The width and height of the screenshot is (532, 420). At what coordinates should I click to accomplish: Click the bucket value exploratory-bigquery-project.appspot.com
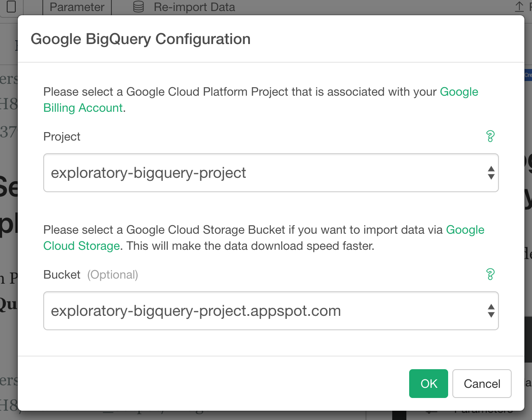click(x=196, y=311)
